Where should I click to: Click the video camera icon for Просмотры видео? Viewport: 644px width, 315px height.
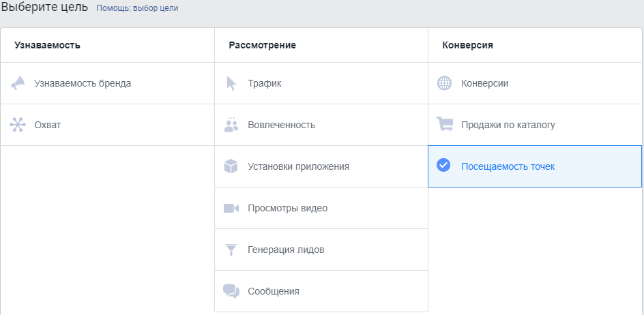point(231,208)
